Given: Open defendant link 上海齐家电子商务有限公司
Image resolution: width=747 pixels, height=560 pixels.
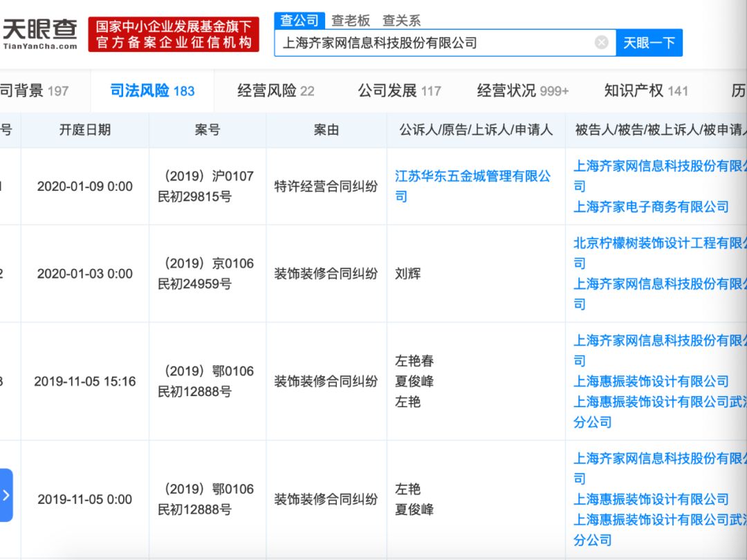Looking at the screenshot, I should tap(651, 207).
